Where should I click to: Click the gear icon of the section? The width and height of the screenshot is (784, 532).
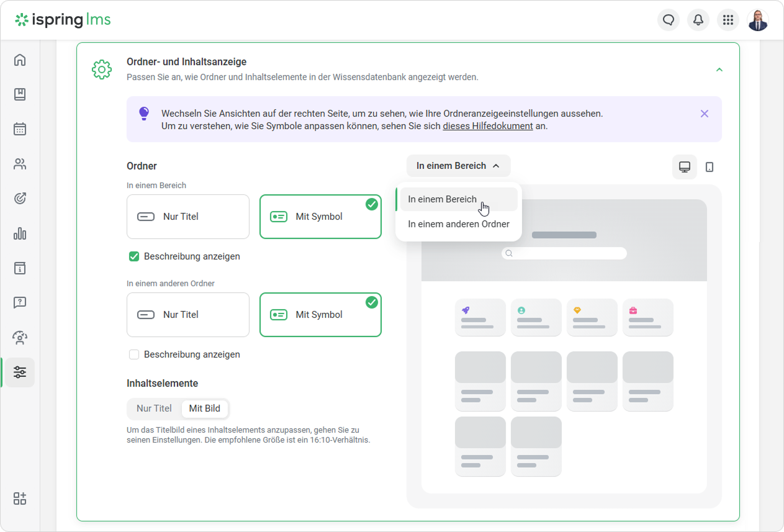pos(102,70)
